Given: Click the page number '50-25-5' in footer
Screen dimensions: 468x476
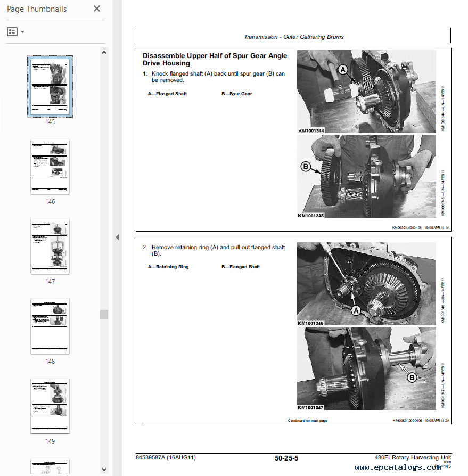Looking at the screenshot, I should (286, 458).
